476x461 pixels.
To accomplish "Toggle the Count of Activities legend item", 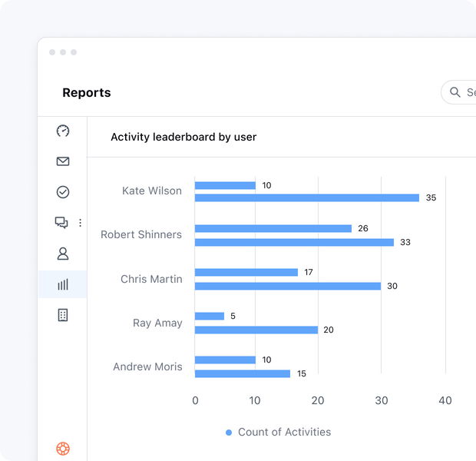I will [x=284, y=433].
